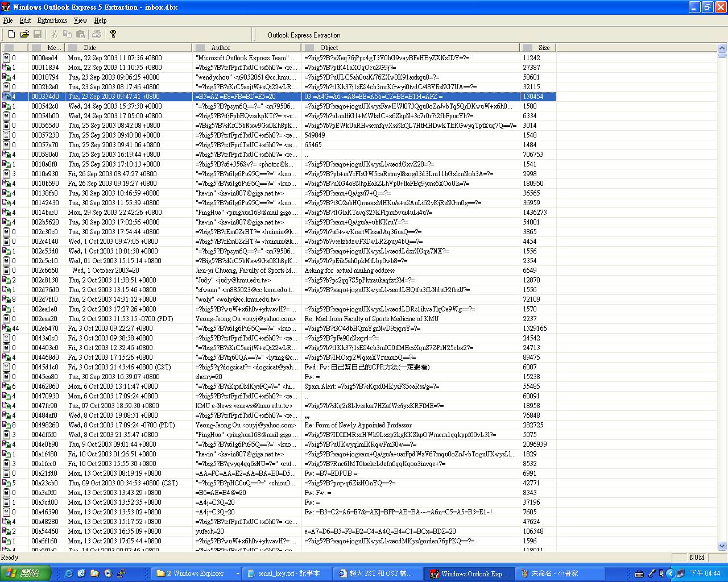The width and height of the screenshot is (728, 582).
Task: Select the object cell 549849
Action: tap(315, 135)
